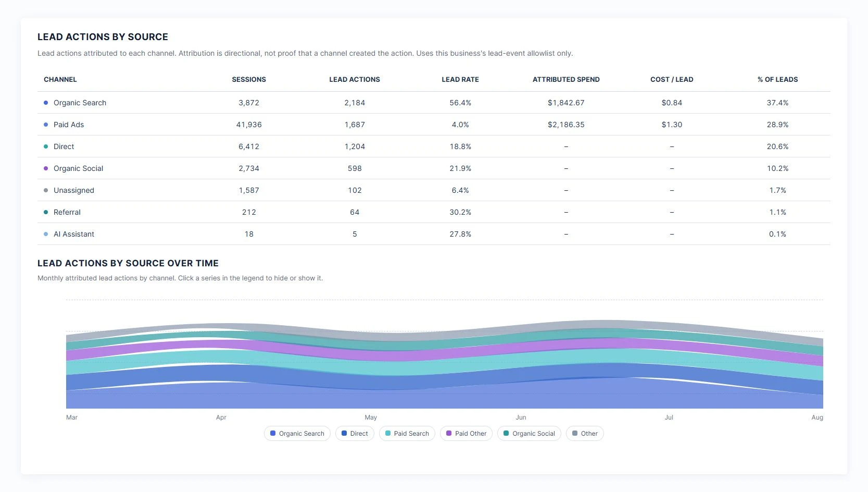Screen dimensions: 868x492
Task: Click Lead Actions By Source Over Time heading
Action: click(x=128, y=263)
